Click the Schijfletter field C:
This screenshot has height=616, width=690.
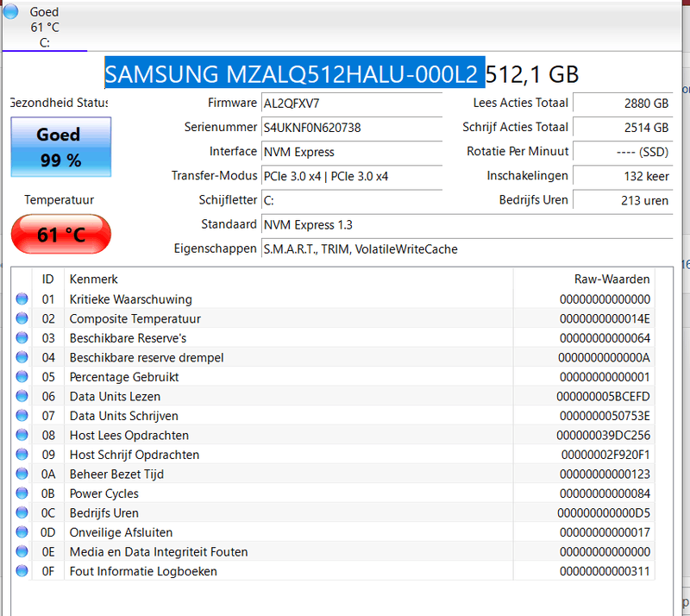352,200
